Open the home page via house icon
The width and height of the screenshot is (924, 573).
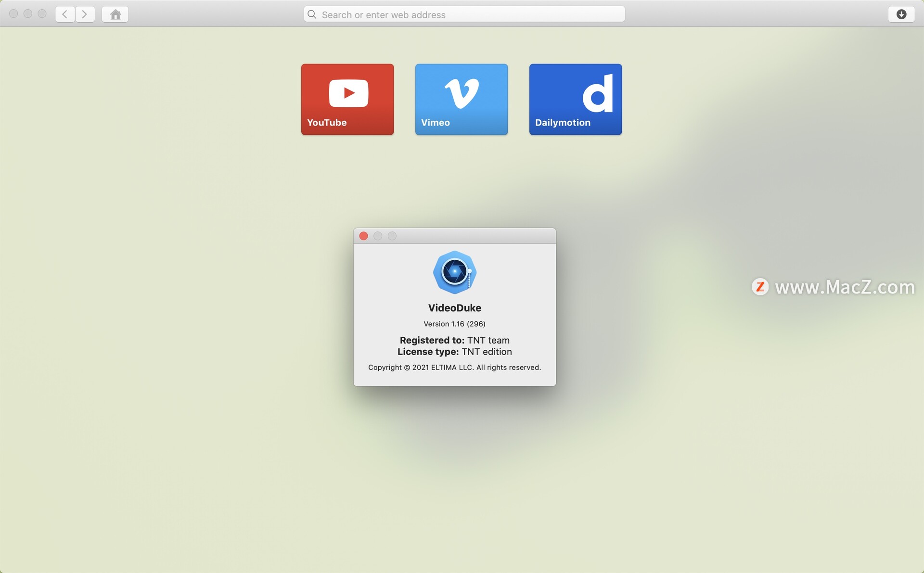tap(115, 14)
